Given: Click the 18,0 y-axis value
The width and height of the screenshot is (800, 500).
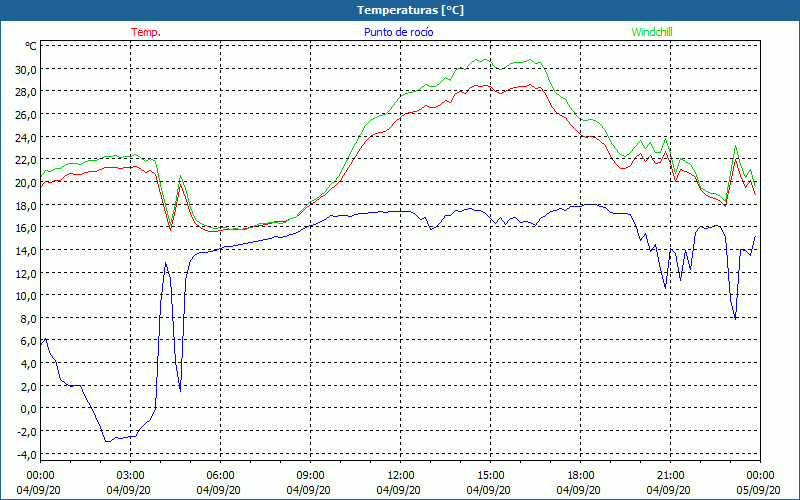Looking at the screenshot, I should (26, 205).
